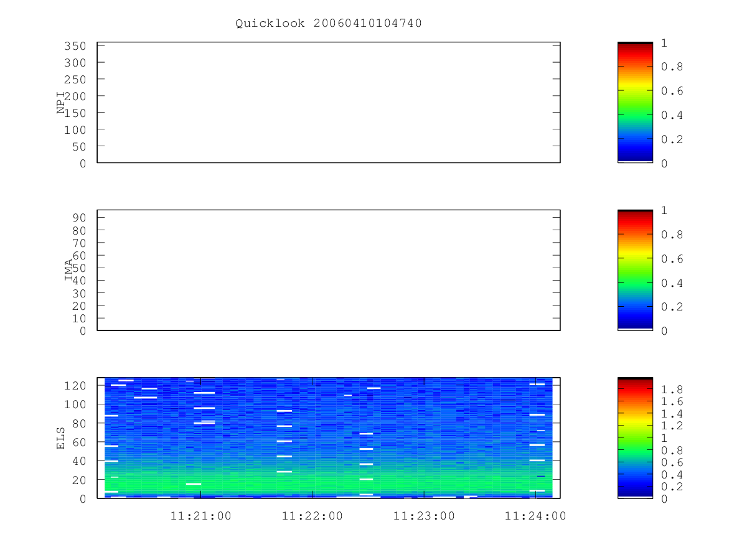Click the 10 tick on IMA axis

coord(78,318)
